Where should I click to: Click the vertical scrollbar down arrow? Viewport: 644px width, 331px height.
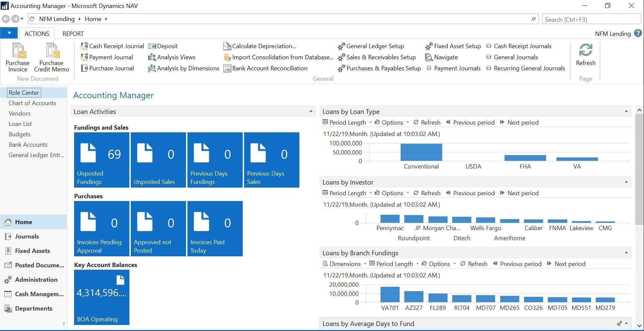pos(639,325)
